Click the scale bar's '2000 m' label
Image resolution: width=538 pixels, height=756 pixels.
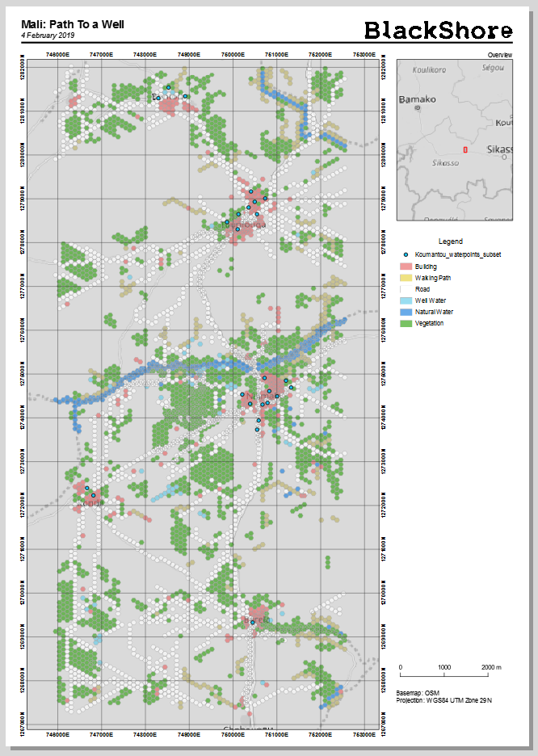(x=491, y=667)
